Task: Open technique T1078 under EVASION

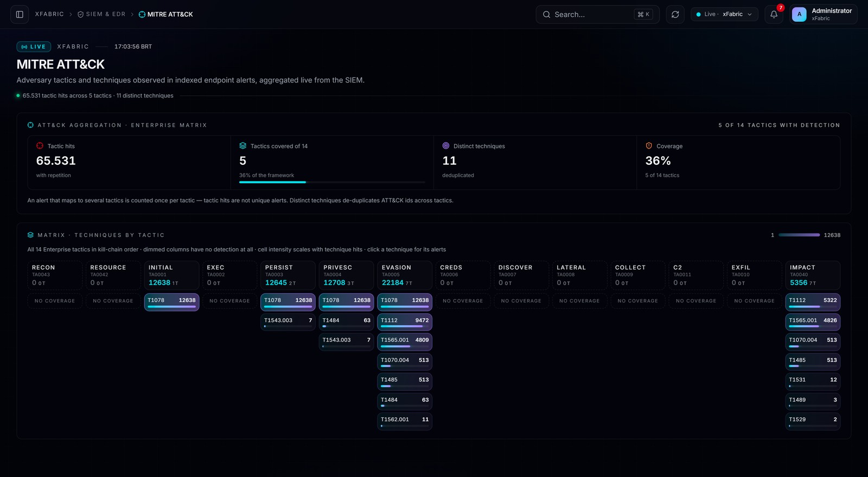Action: (405, 302)
